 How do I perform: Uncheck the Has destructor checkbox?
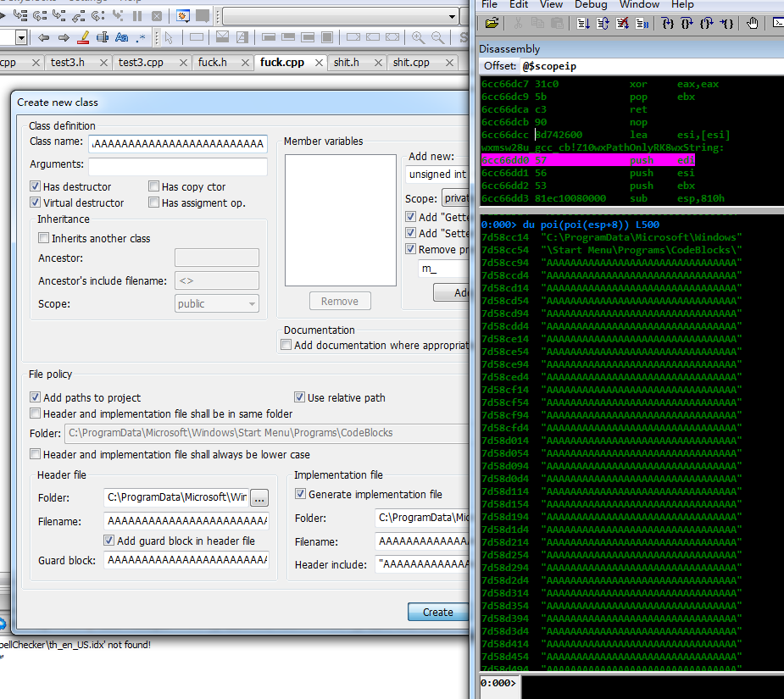click(35, 186)
